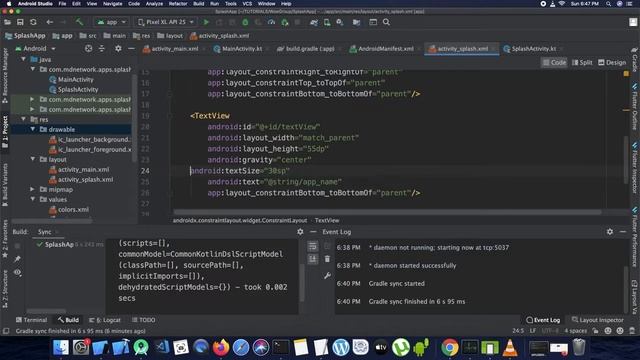Click TextView breadcrumb below editor
The image size is (640, 360).
(x=327, y=220)
